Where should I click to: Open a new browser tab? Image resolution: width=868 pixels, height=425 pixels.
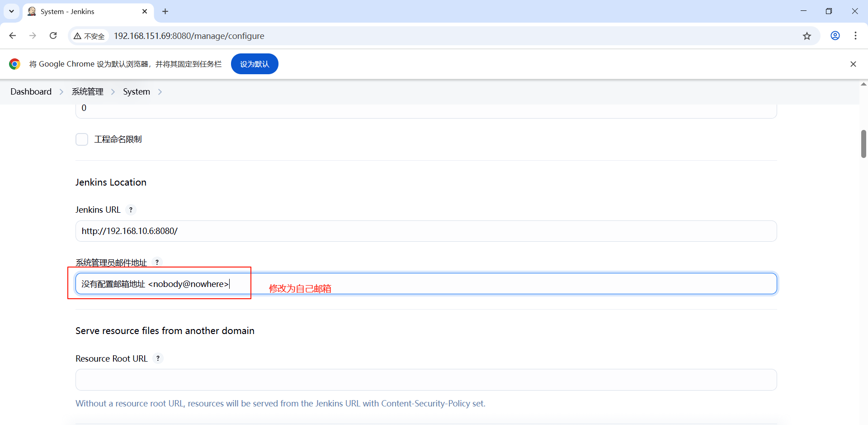(x=165, y=11)
